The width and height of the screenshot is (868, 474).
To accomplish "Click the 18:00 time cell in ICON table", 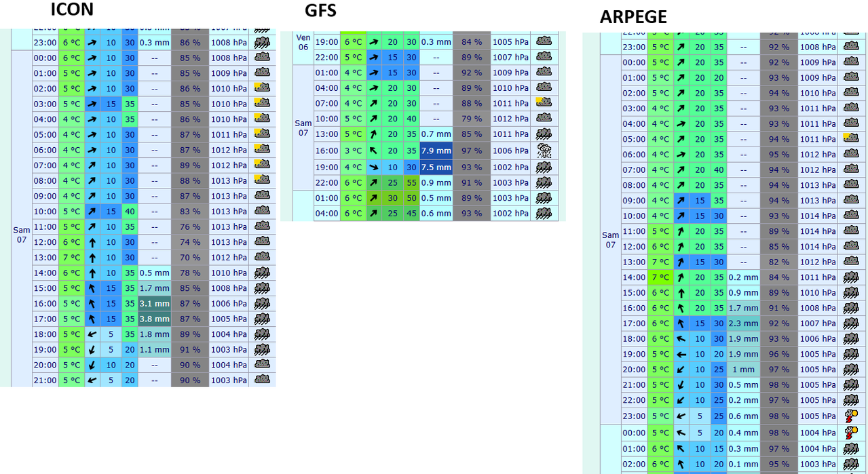I will tap(45, 334).
